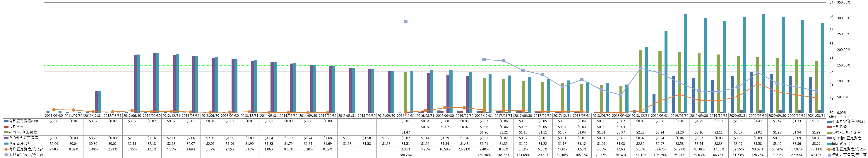Screen dimensions: 868x158
Task: Click the 長期投資 label in the left legend
Action: (x=16, y=127)
